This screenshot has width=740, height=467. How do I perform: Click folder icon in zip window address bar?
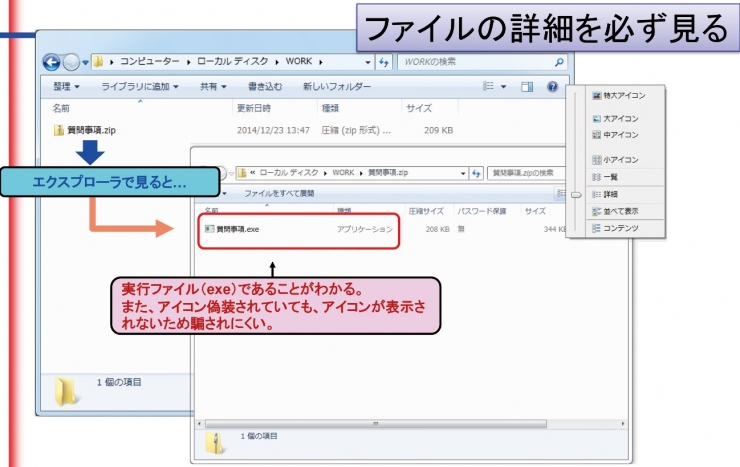(242, 173)
